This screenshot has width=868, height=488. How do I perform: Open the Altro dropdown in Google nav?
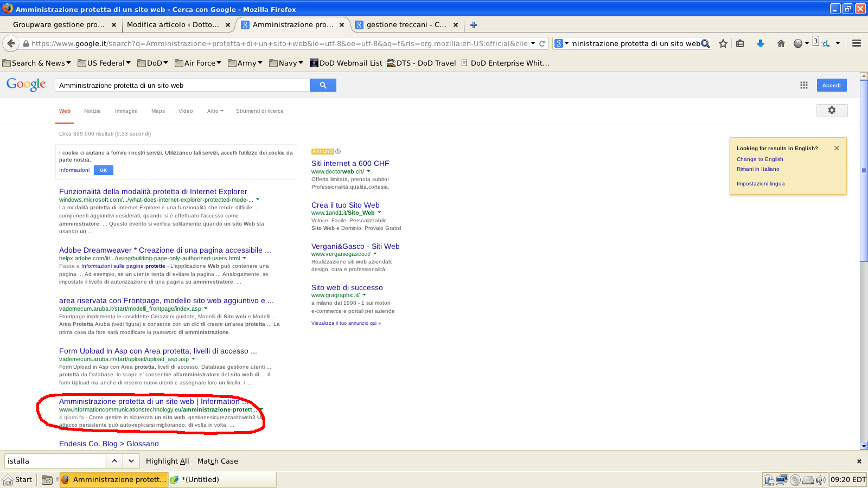[x=215, y=111]
